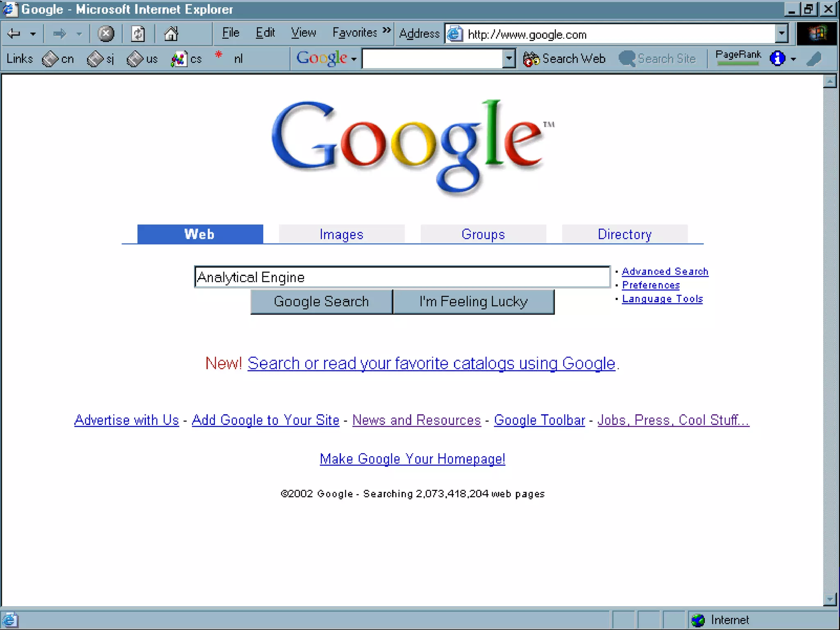Open the Advanced Search link
The width and height of the screenshot is (840, 630).
[x=665, y=272]
